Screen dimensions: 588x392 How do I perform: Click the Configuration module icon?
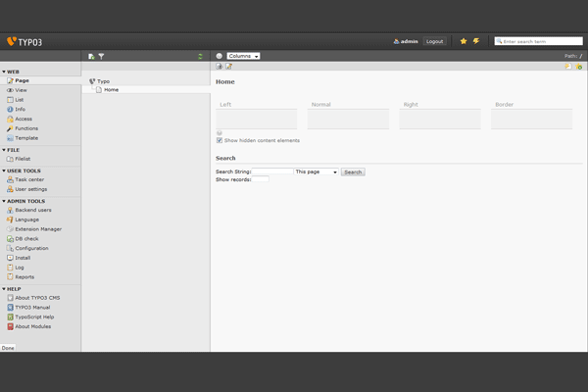pyautogui.click(x=10, y=248)
